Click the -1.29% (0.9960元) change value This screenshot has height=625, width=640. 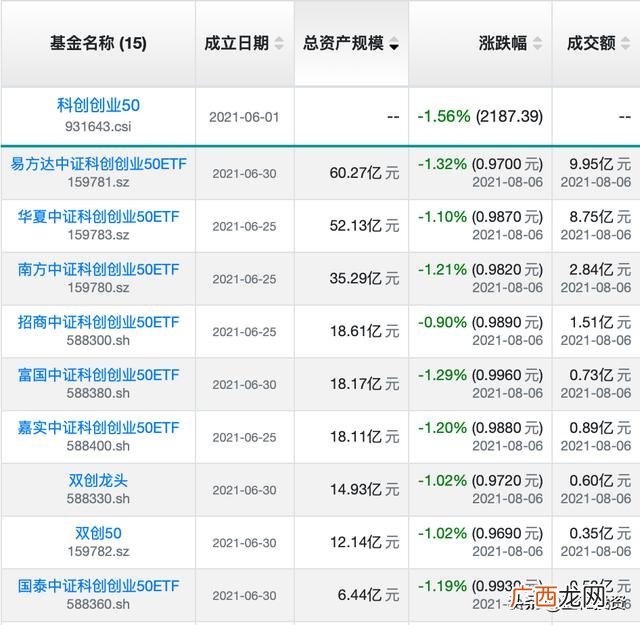[x=480, y=375]
